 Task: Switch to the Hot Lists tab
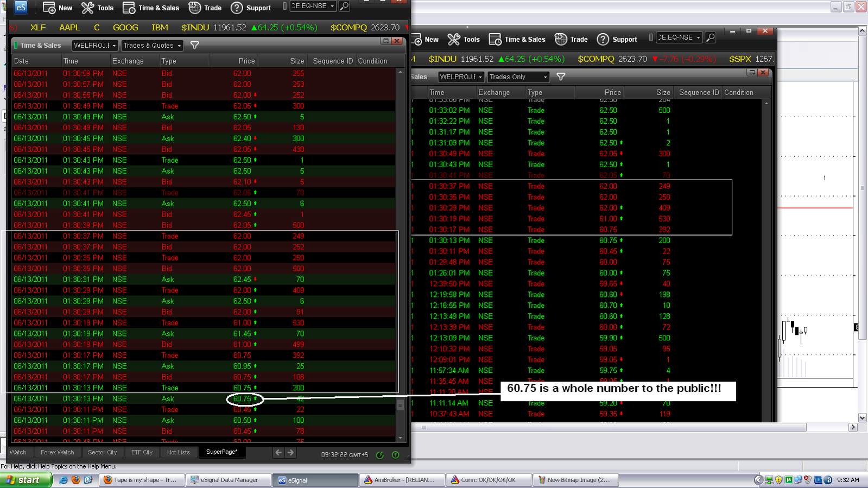179,452
